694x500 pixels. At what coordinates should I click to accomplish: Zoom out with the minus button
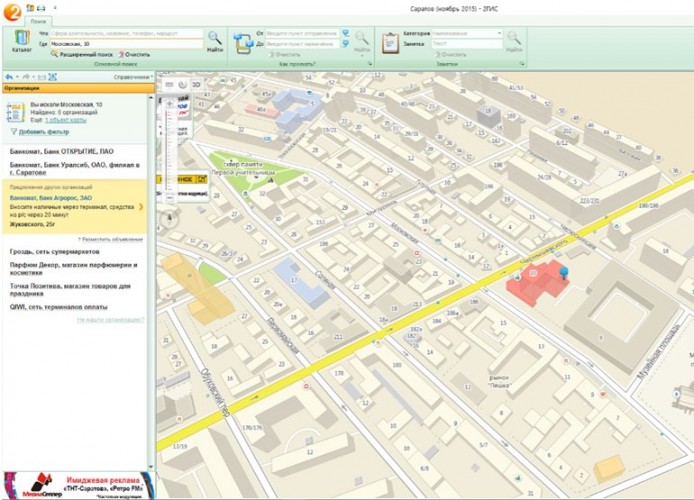(x=169, y=198)
